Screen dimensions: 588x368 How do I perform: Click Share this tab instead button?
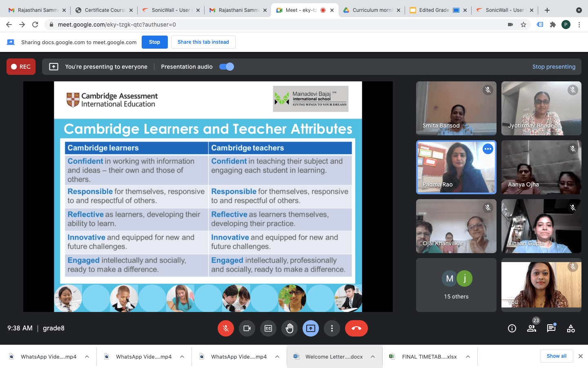click(x=203, y=42)
